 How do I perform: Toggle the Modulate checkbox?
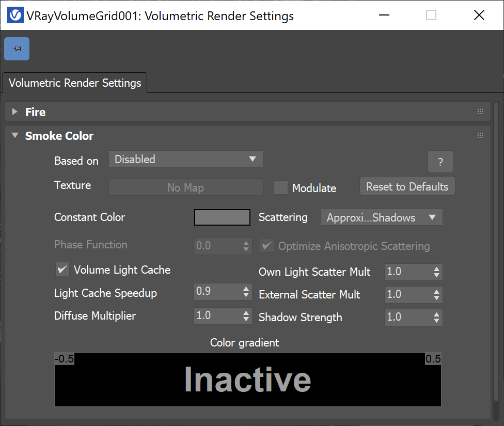[280, 187]
